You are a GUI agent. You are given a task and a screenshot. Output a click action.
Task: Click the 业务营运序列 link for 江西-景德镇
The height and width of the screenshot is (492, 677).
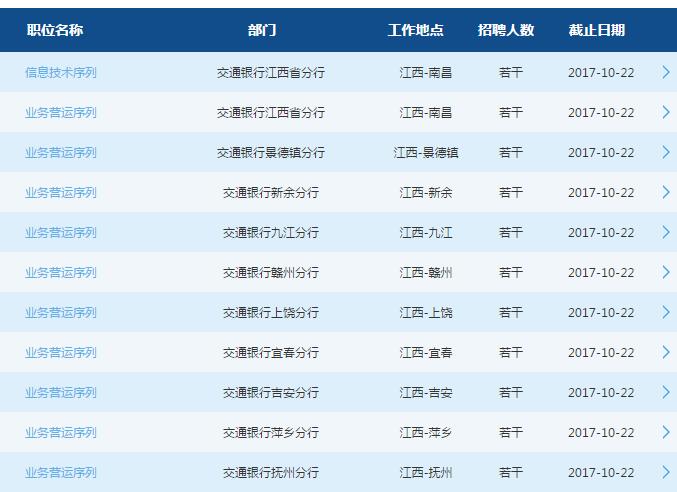[61, 153]
